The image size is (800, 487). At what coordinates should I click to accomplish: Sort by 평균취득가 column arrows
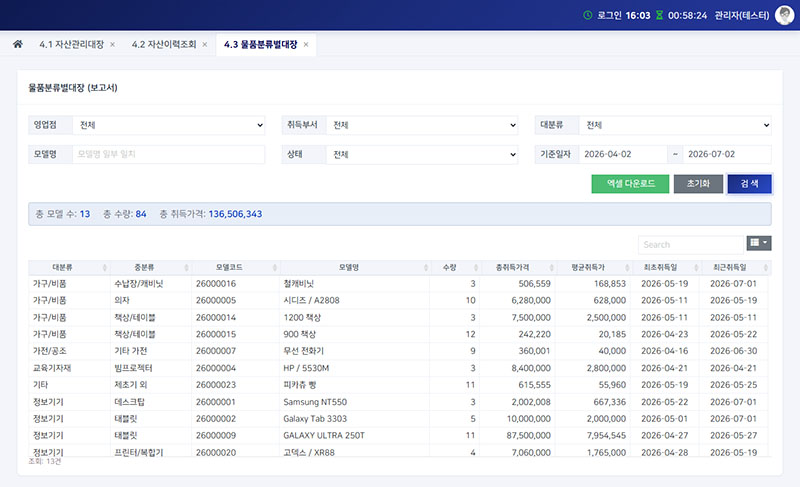(627, 268)
